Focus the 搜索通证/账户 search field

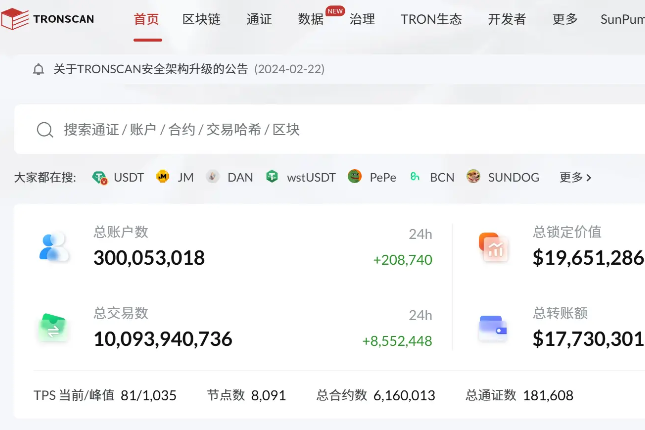tap(329, 129)
